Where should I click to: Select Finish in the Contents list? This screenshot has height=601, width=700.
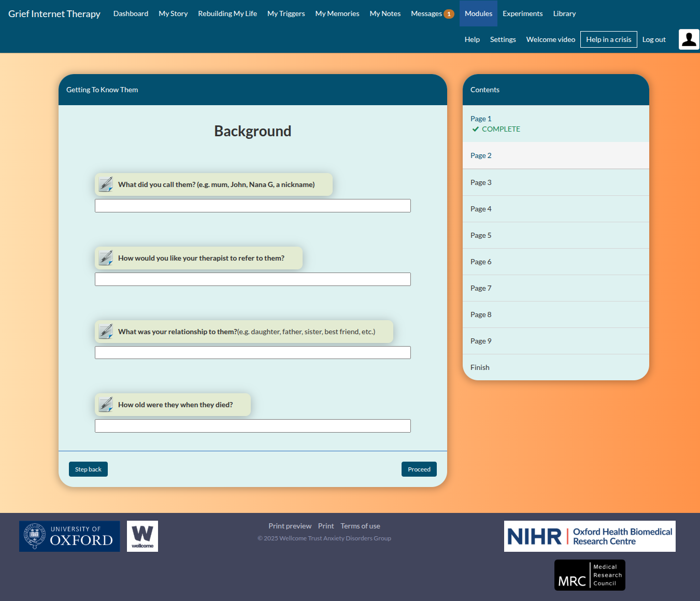[480, 367]
